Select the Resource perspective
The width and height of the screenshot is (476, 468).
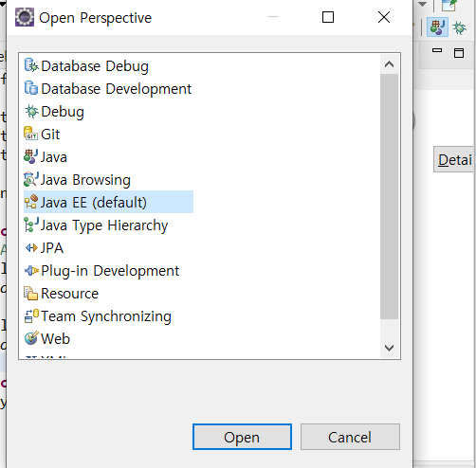[x=62, y=294]
